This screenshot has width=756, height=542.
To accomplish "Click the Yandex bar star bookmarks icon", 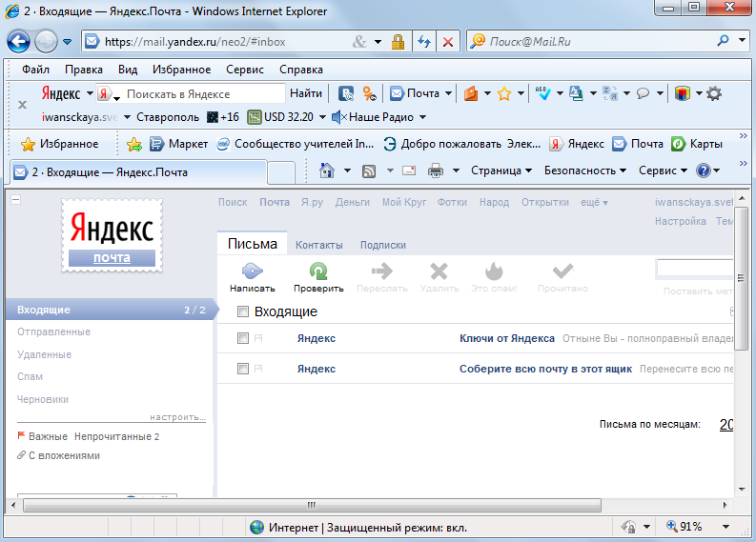I will click(503, 93).
